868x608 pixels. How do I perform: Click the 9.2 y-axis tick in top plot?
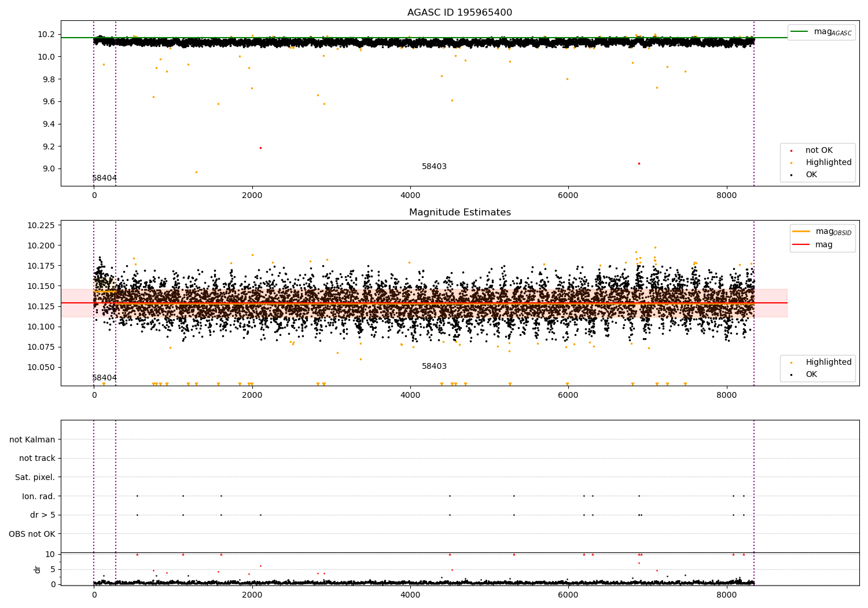point(49,146)
